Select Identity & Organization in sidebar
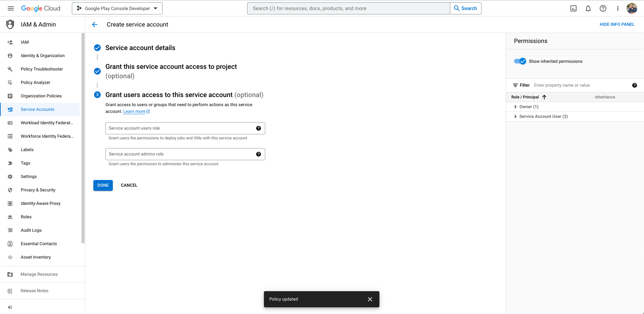Viewport: 644px width, 314px height. click(x=40, y=56)
